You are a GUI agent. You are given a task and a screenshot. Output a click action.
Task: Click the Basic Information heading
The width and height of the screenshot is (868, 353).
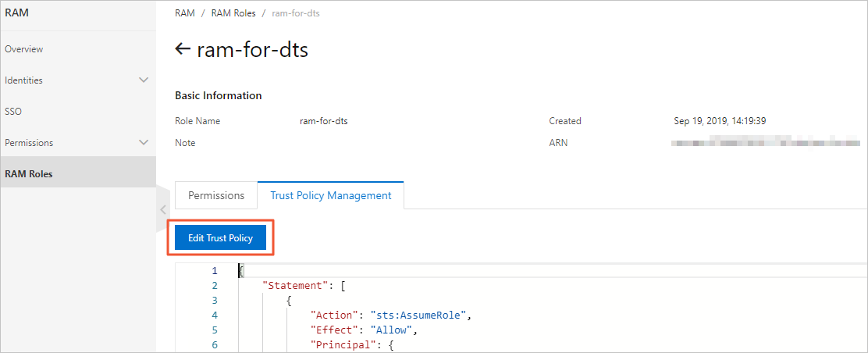(x=218, y=95)
